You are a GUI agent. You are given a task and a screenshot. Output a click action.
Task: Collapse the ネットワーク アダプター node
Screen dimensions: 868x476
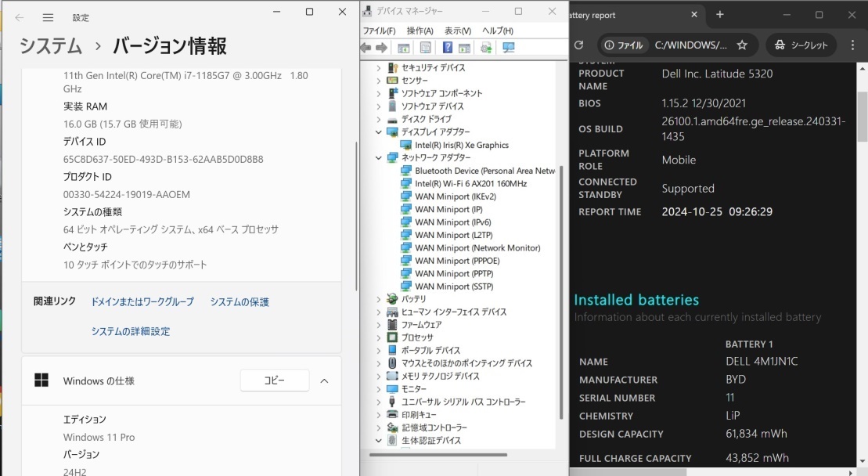click(379, 157)
